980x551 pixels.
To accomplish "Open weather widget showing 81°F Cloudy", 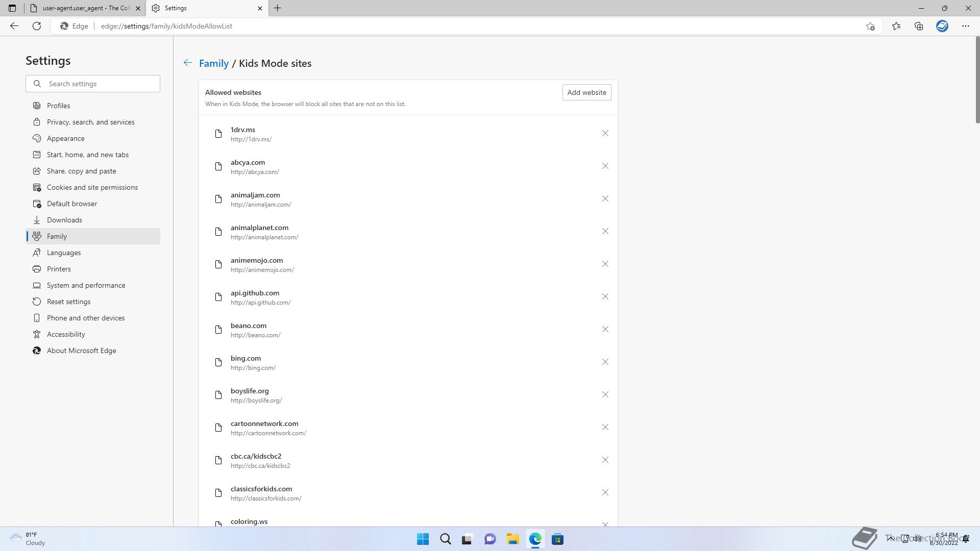I will point(28,539).
